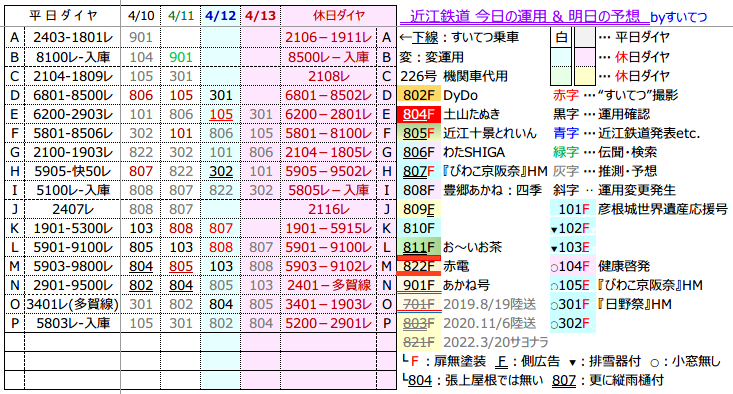Click the 2022.3/20サヨナラ note
Viewport: 733px width, 394px height.
[496, 342]
